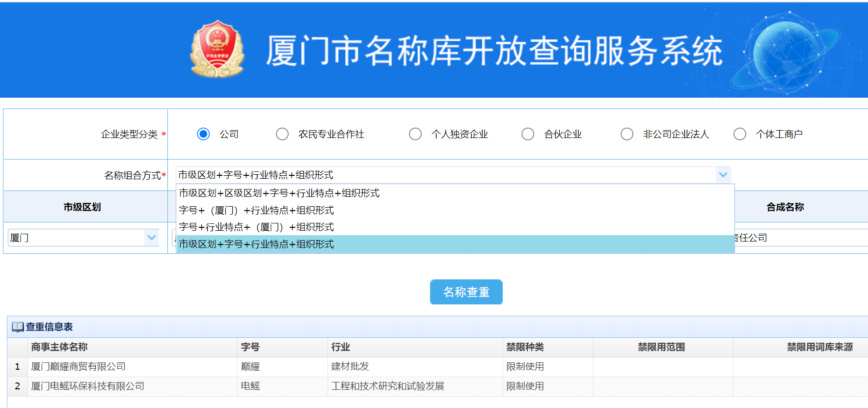Select the 合伙企业 radio button

[528, 134]
